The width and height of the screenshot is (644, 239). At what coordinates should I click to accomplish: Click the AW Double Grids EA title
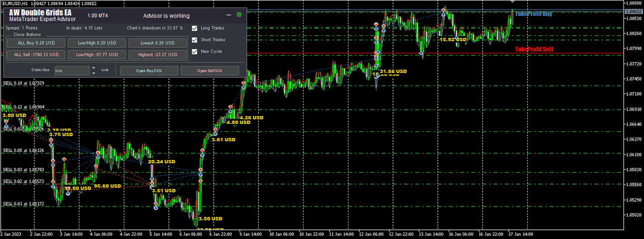pos(40,12)
